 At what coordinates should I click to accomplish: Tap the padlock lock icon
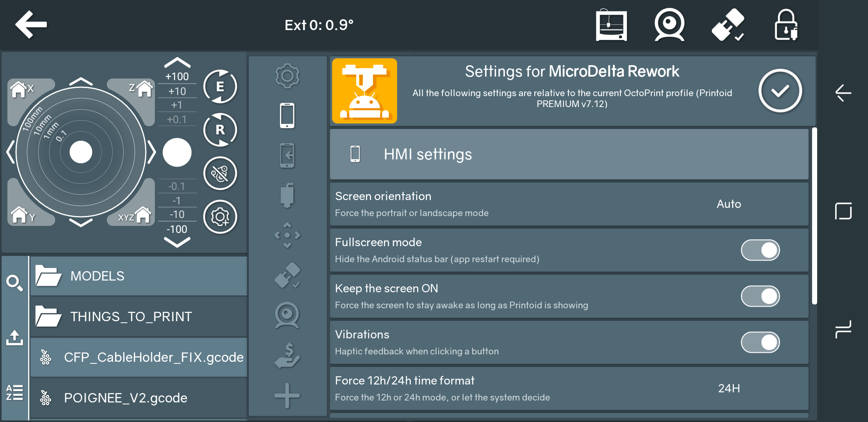[x=786, y=25]
